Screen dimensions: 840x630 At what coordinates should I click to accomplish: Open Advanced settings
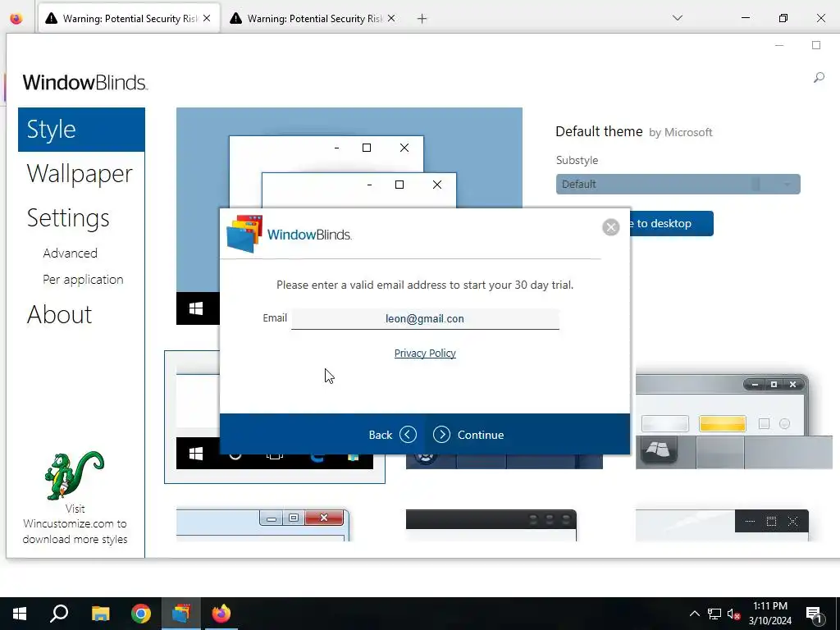(x=71, y=253)
